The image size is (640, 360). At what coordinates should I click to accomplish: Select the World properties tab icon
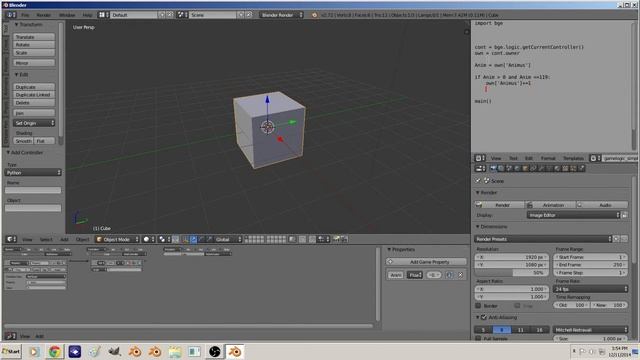[x=517, y=168]
